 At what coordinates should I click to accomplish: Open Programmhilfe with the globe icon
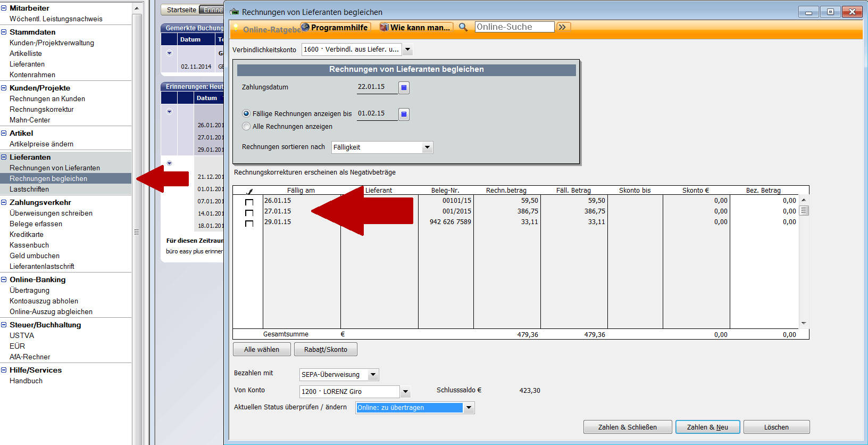pyautogui.click(x=305, y=27)
